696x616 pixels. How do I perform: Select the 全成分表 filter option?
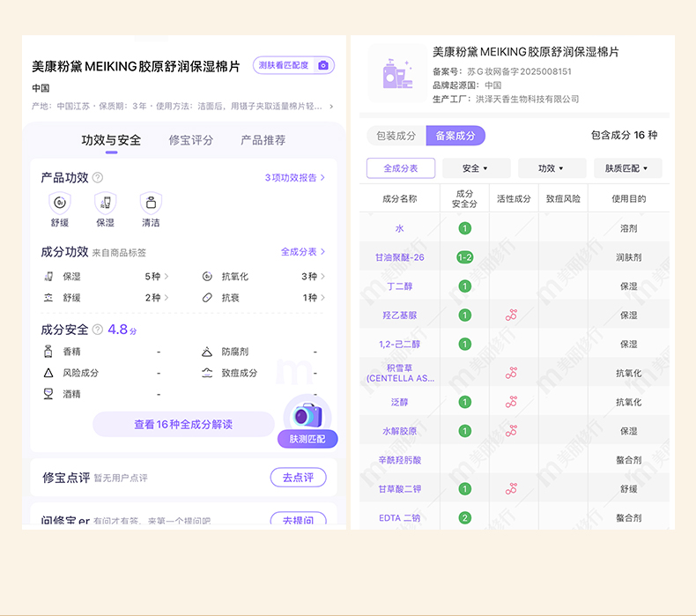coord(401,168)
